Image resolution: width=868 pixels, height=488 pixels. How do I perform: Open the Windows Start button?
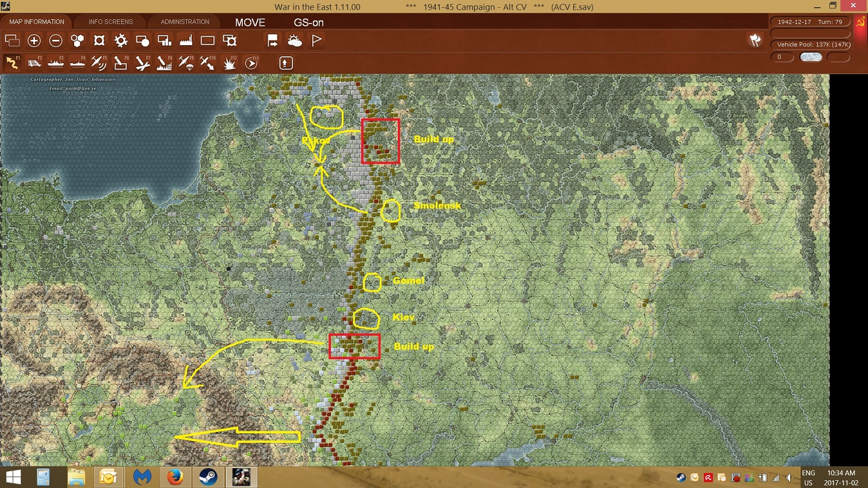pyautogui.click(x=13, y=477)
